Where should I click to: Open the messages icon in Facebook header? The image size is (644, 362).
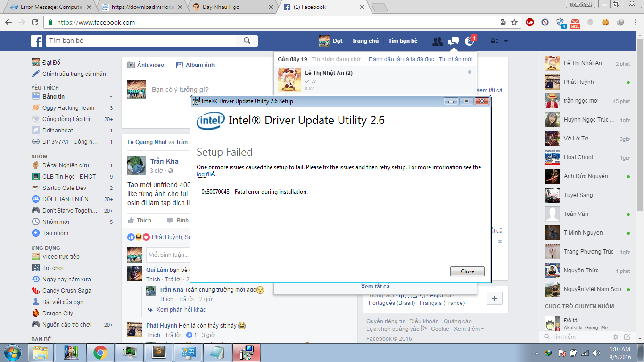coord(454,41)
